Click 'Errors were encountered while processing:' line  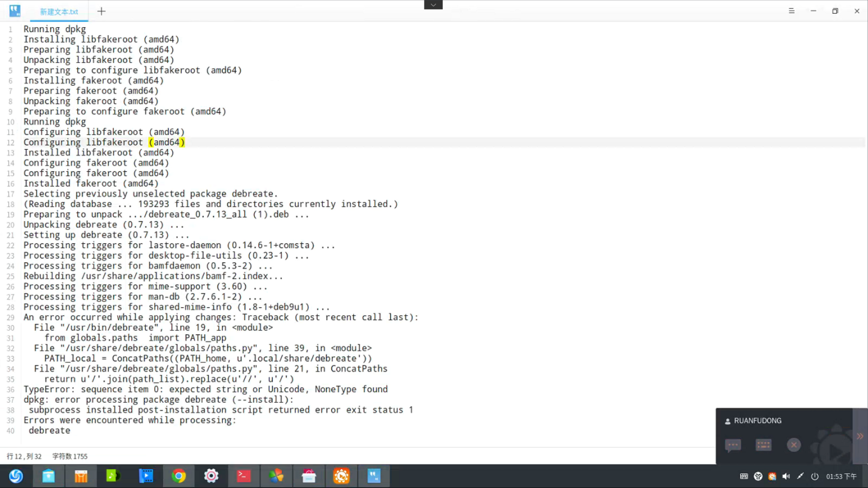[130, 421]
